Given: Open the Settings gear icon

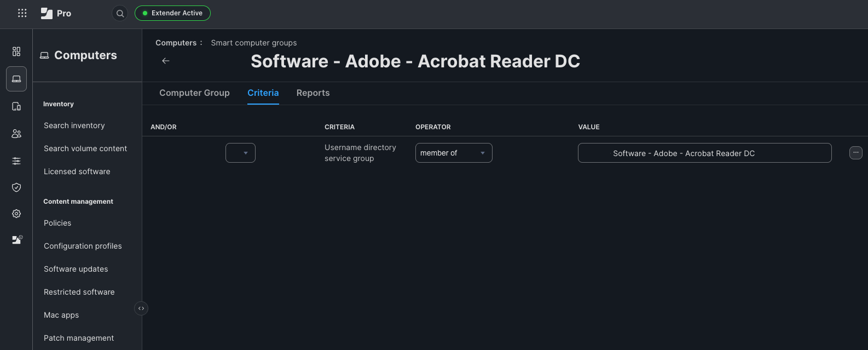Looking at the screenshot, I should pos(16,214).
